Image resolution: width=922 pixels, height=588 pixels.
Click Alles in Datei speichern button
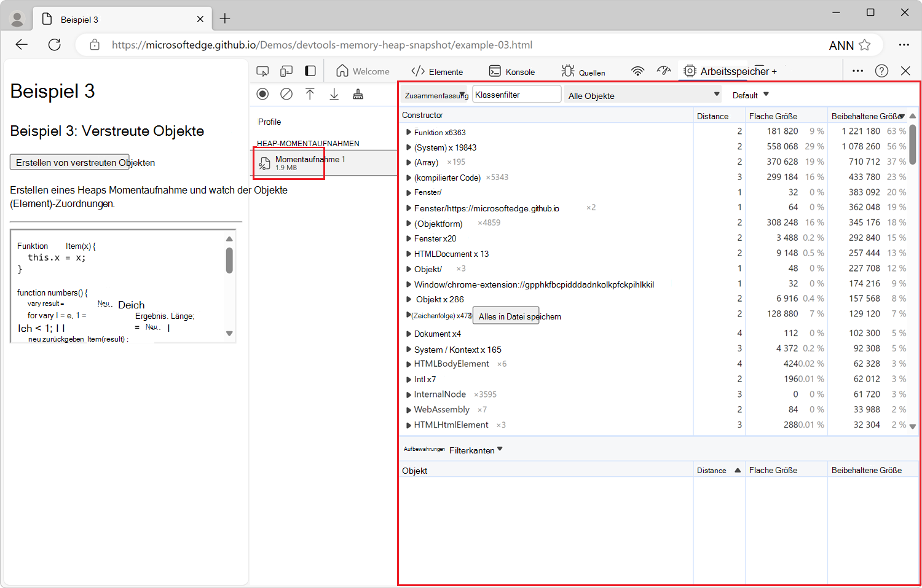(x=506, y=316)
